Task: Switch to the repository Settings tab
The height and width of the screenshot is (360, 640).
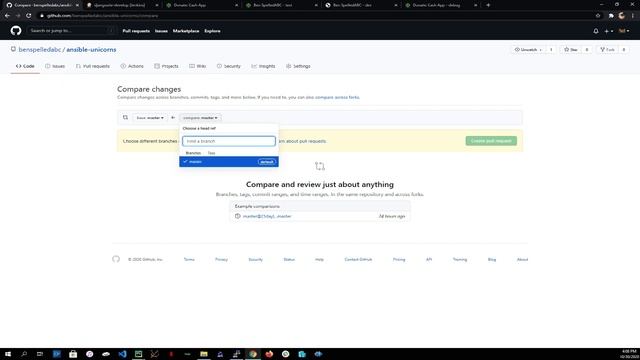Action: point(298,66)
